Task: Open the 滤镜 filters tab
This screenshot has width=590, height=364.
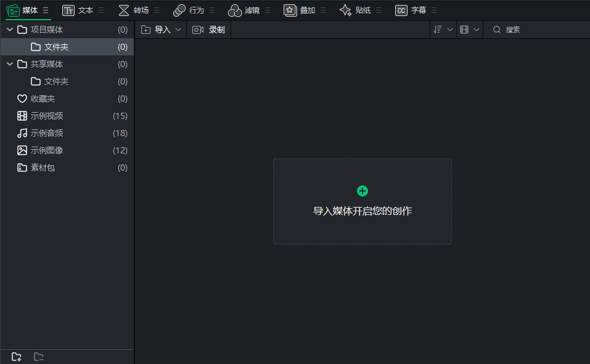Action: click(x=244, y=10)
